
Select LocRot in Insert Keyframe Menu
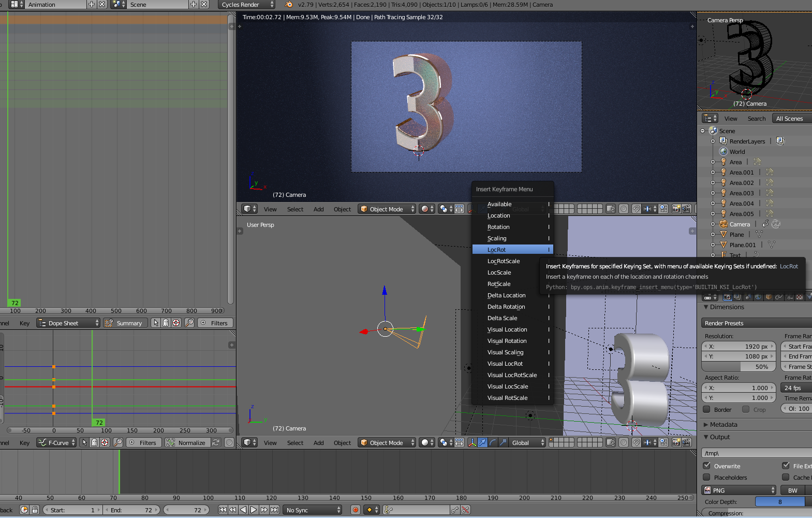[513, 250]
